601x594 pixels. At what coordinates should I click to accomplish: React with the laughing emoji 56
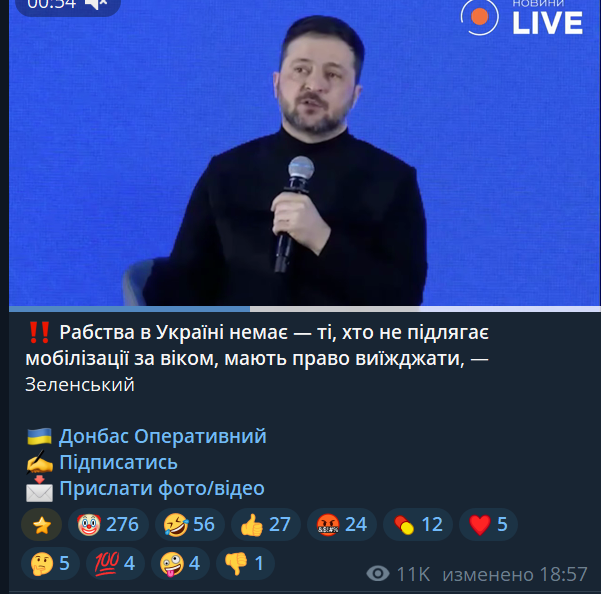click(189, 524)
